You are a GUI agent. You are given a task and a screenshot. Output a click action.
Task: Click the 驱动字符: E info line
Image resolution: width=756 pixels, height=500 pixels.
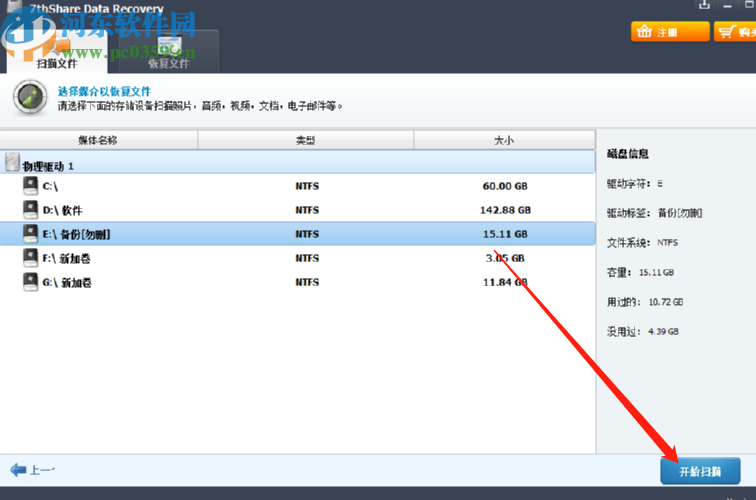635,184
